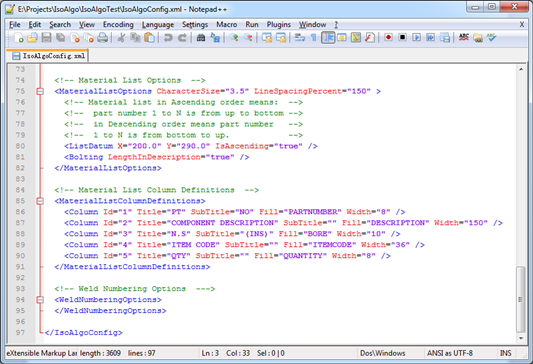Viewport: 533px width, 364px height.
Task: Click the ABC checkmark spelling icon
Action: tap(492, 37)
